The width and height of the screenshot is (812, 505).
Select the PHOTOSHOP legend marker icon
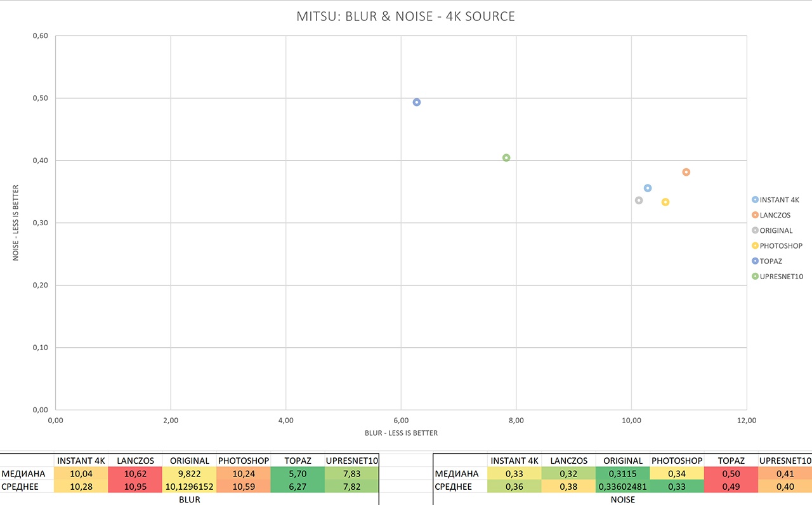click(x=755, y=246)
